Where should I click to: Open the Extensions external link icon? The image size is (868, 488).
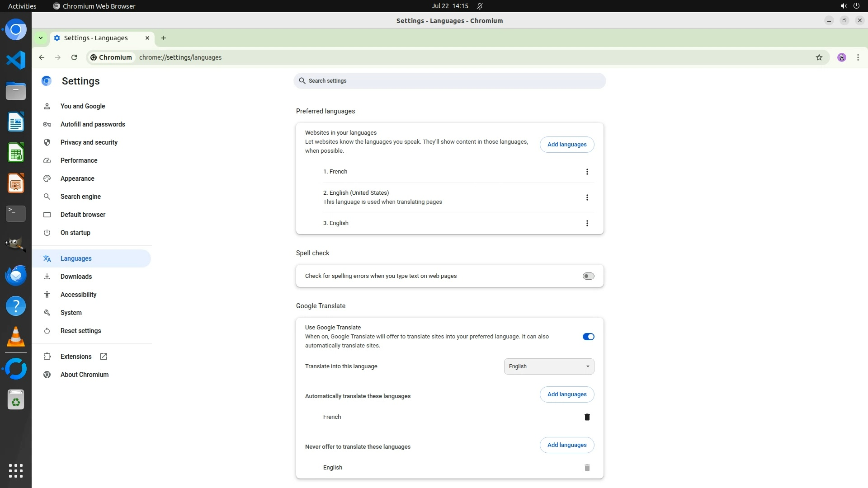coord(104,357)
